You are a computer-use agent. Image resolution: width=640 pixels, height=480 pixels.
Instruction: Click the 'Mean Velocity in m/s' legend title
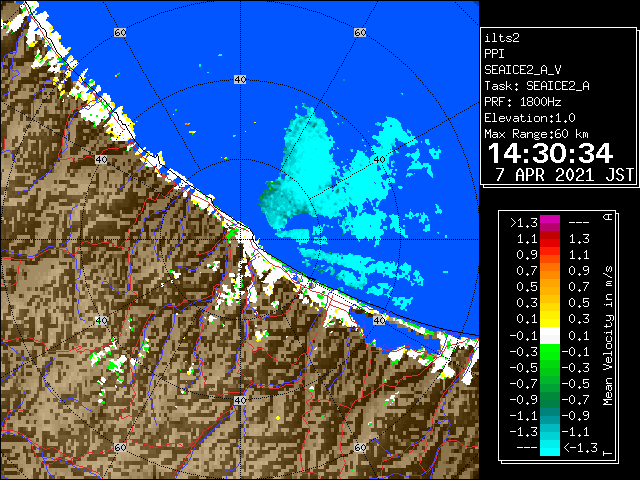608,336
